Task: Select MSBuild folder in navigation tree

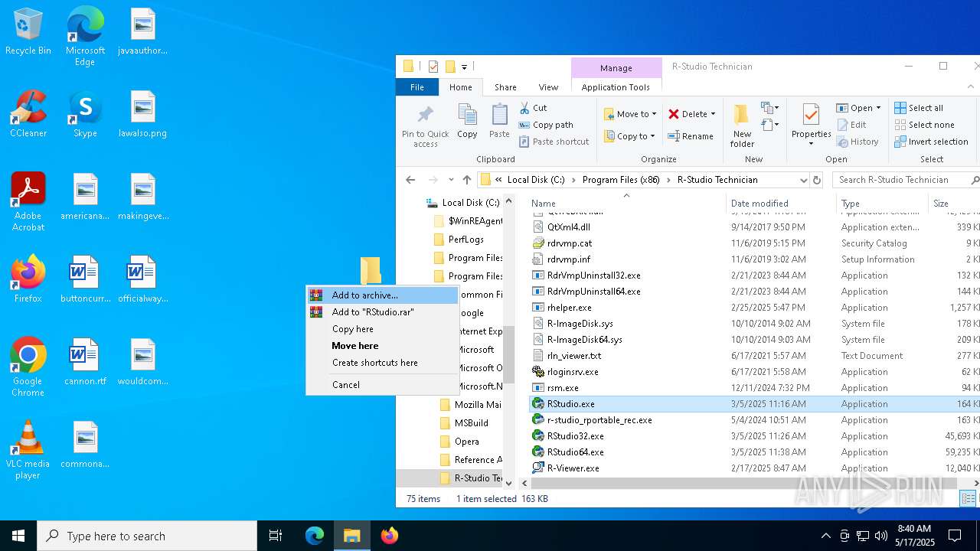Action: pos(472,423)
